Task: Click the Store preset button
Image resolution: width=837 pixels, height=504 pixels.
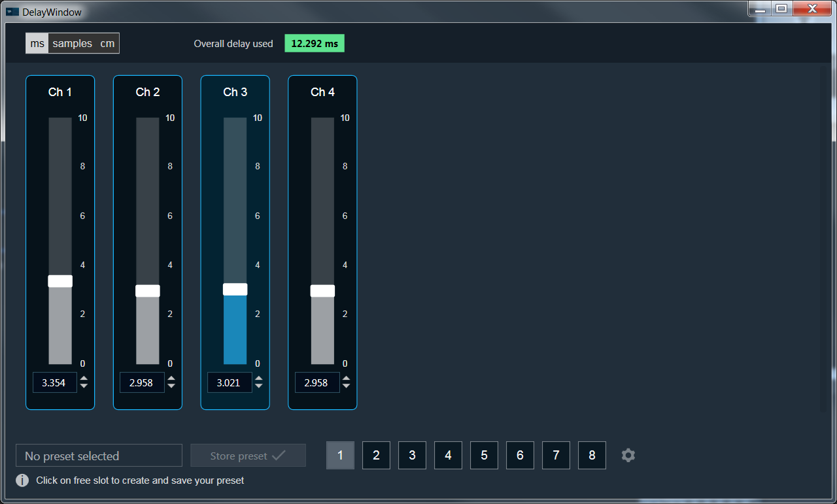Action: 248,456
